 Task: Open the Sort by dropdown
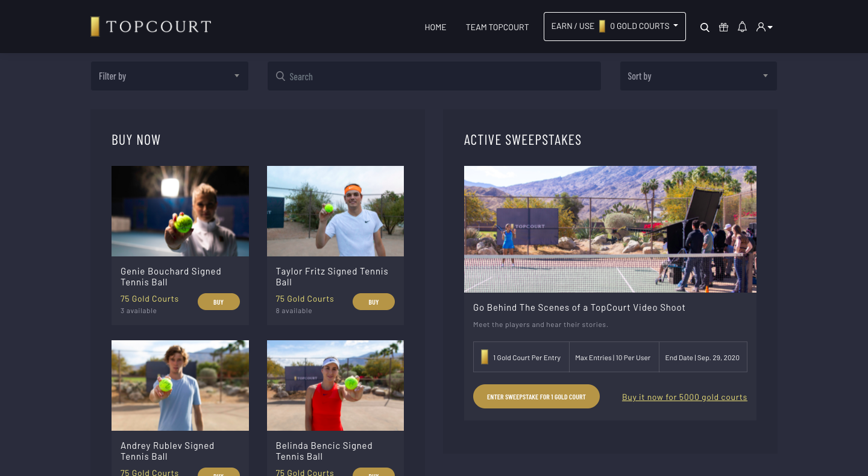[698, 76]
